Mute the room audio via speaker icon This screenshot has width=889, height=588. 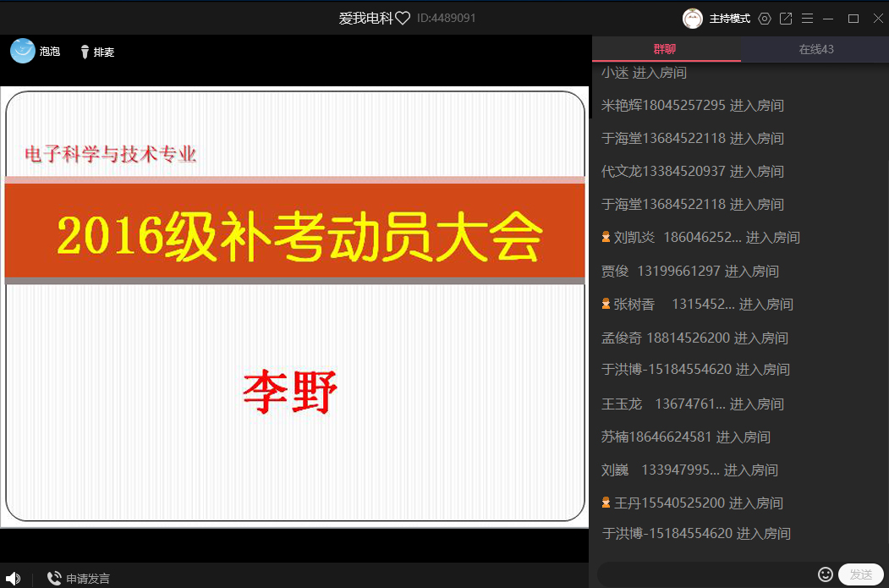13,579
